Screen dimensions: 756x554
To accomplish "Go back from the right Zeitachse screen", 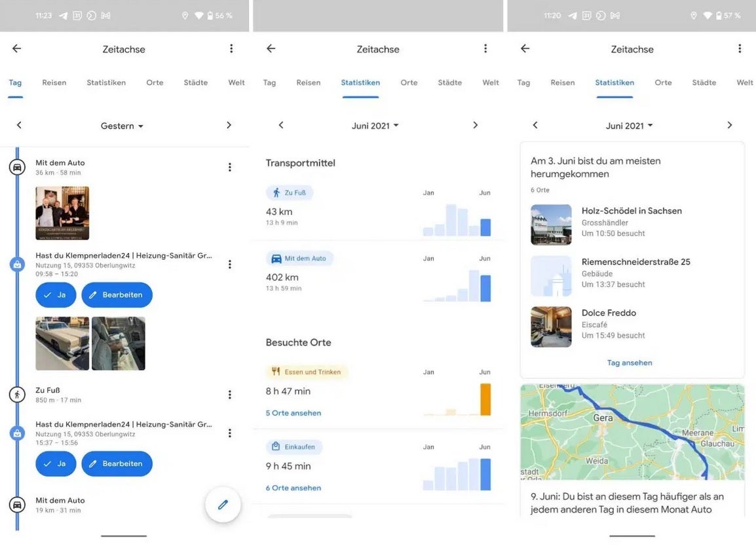I will point(525,49).
